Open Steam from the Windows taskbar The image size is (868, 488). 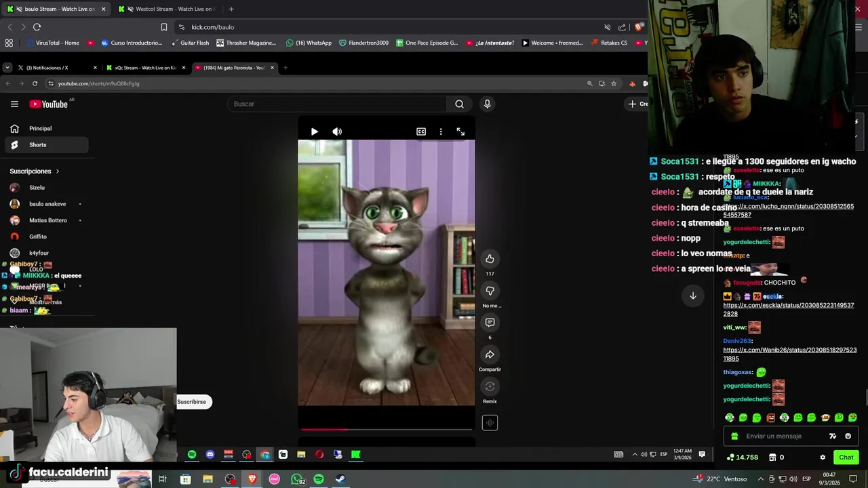[340, 479]
